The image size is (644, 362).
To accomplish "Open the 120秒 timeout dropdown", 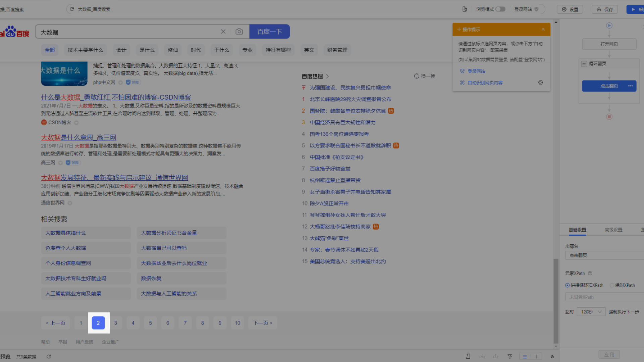I will click(591, 312).
